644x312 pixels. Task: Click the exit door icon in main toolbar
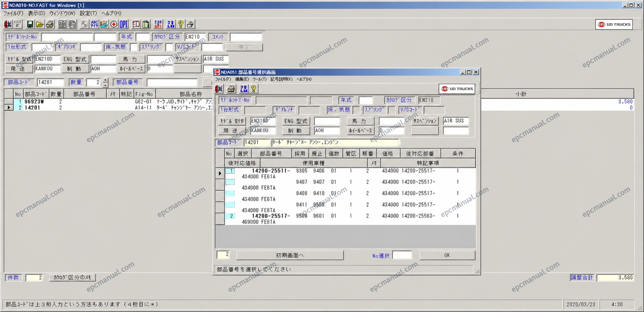coord(8,24)
